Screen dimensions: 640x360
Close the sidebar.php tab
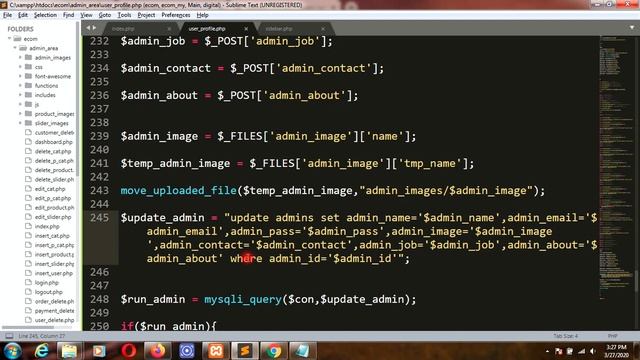323,29
